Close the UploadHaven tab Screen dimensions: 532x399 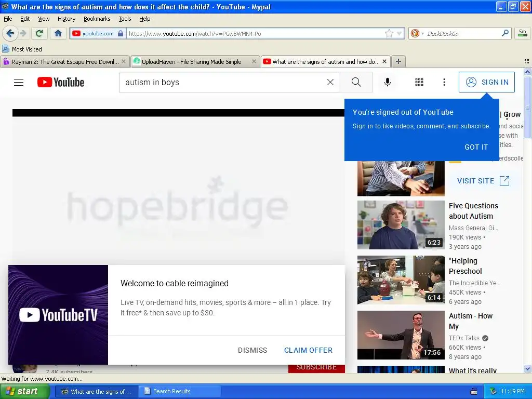254,61
